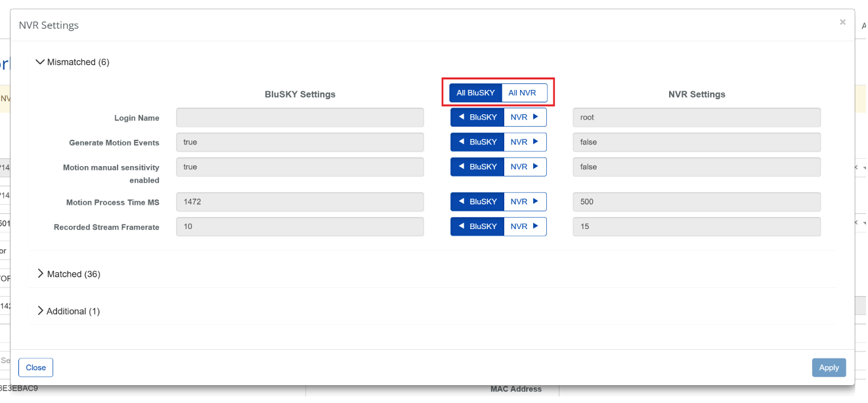Screen dimensions: 868x403
Task: Choose BluSKY for Generate Motion Events
Action: (x=477, y=142)
